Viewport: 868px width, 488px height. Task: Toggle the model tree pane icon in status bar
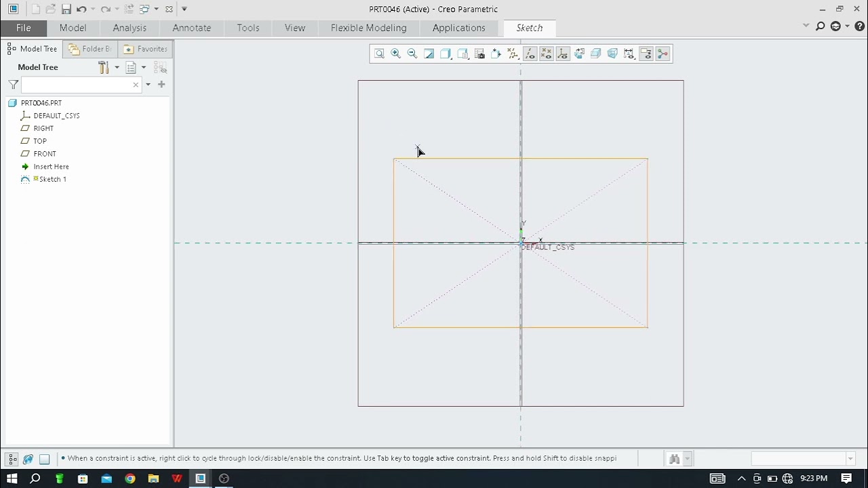coord(12,459)
